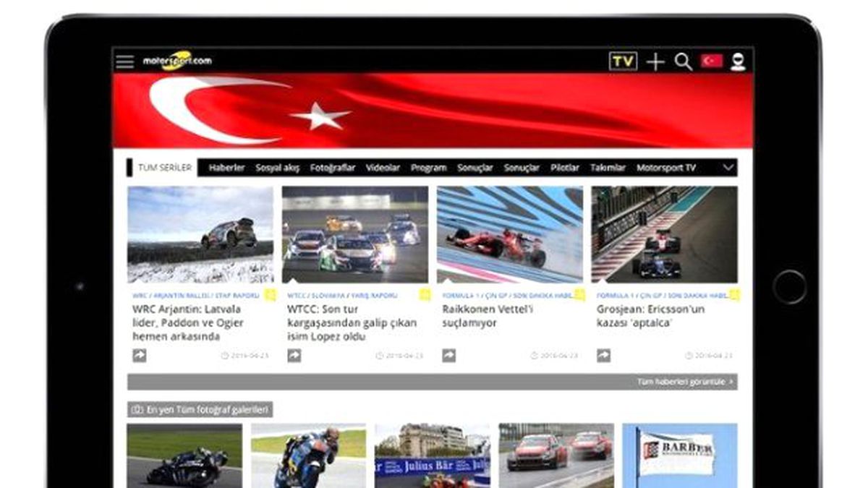The width and height of the screenshot is (868, 488).
Task: Open the hamburger menu icon
Action: pyautogui.click(x=125, y=61)
